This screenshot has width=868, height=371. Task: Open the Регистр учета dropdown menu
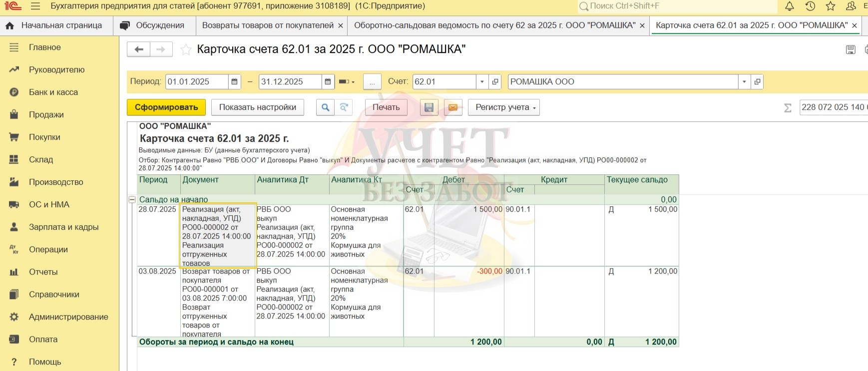[x=503, y=107]
